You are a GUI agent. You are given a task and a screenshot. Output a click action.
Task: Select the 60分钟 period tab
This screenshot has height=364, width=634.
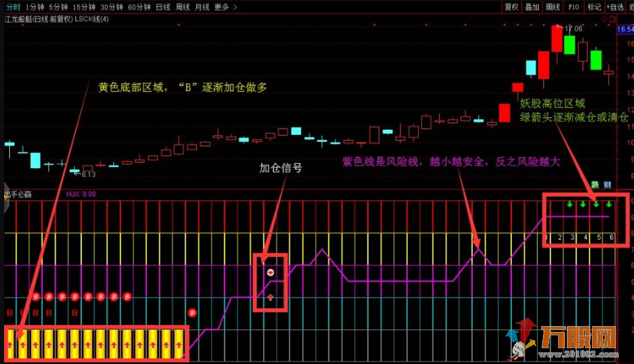pos(139,7)
